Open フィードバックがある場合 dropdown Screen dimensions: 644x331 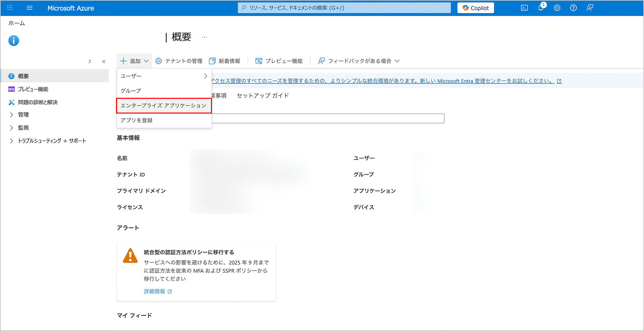[x=359, y=61]
